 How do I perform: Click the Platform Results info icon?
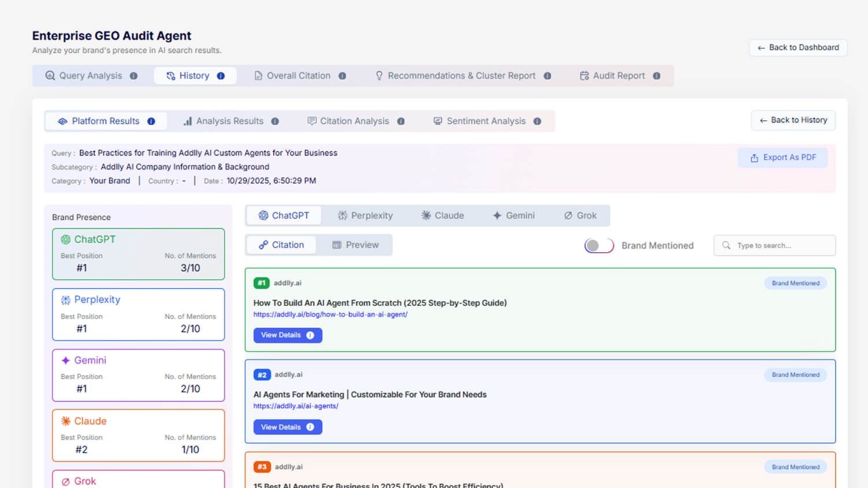coord(151,121)
